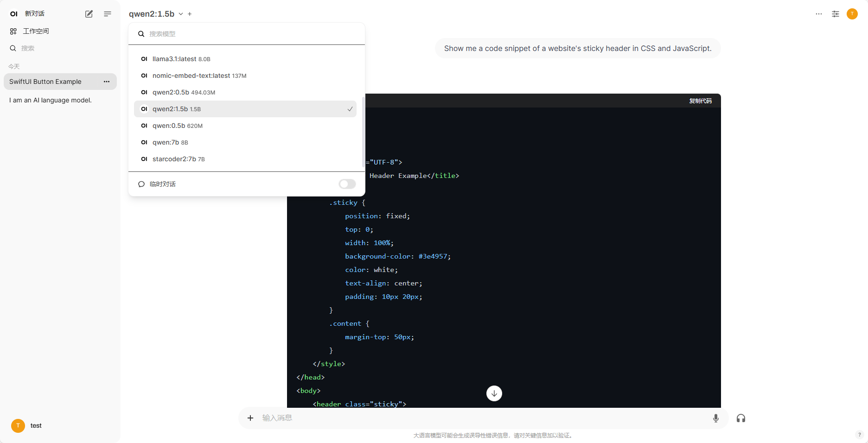Open the 'I am an AI language model.' chat

[51, 100]
